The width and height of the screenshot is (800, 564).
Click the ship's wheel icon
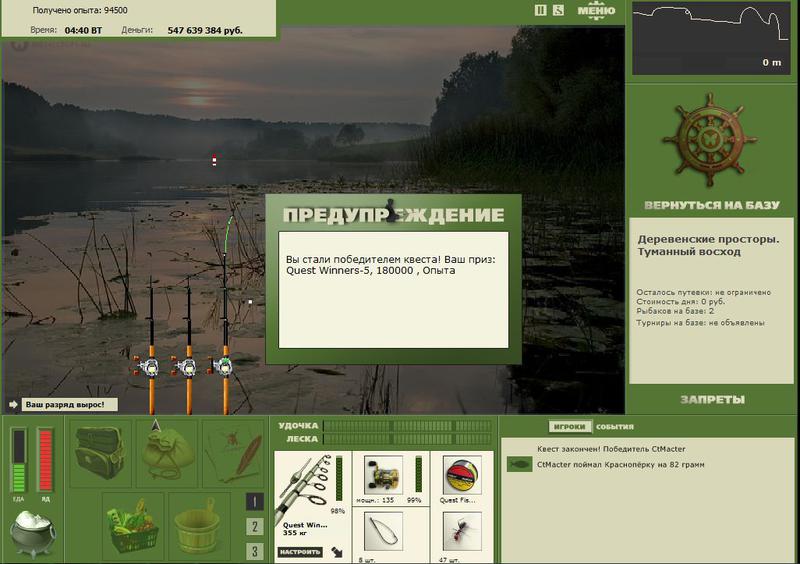(x=709, y=140)
